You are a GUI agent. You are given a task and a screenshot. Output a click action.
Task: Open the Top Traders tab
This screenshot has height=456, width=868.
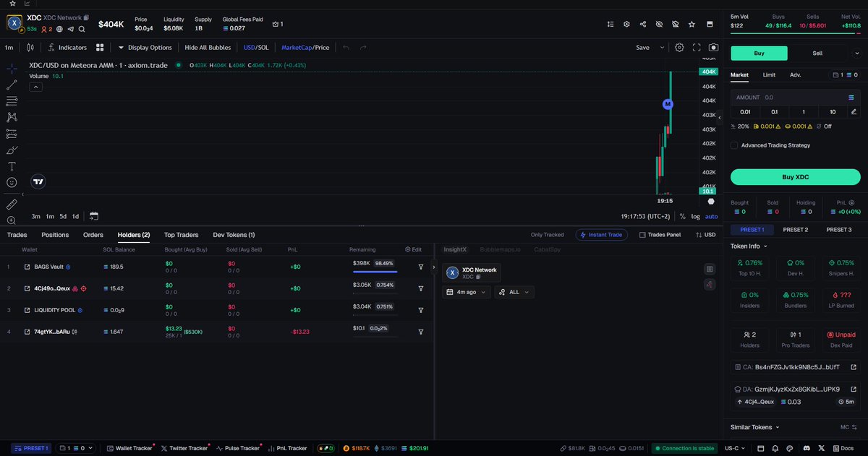[x=181, y=235]
